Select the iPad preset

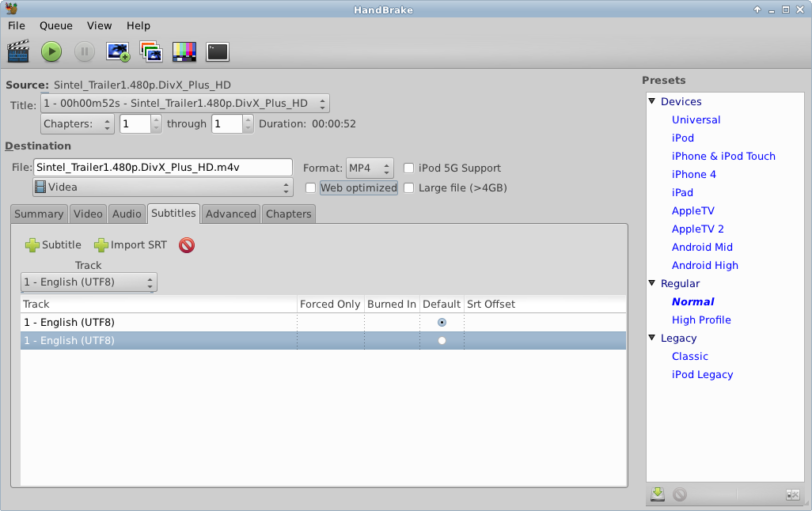pyautogui.click(x=682, y=192)
